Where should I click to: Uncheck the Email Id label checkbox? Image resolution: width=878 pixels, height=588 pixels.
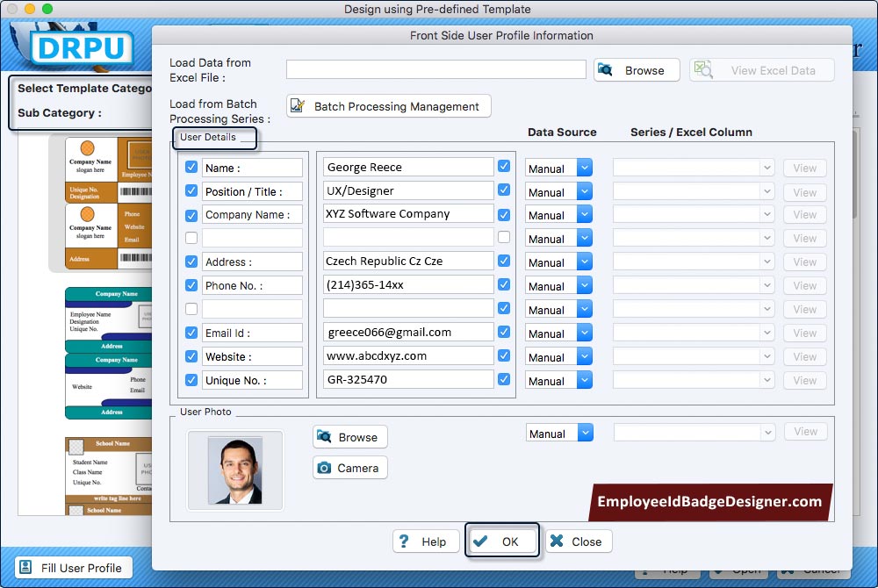click(191, 333)
